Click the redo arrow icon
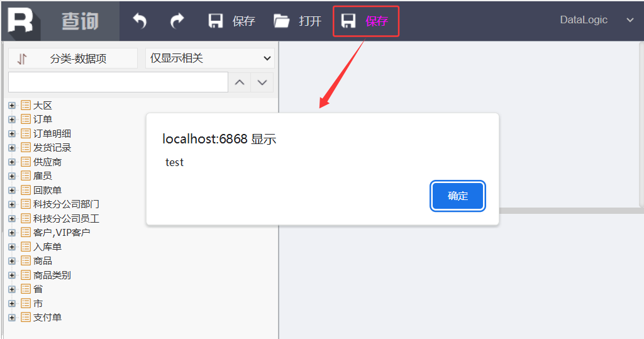Image resolution: width=644 pixels, height=339 pixels. point(177,21)
